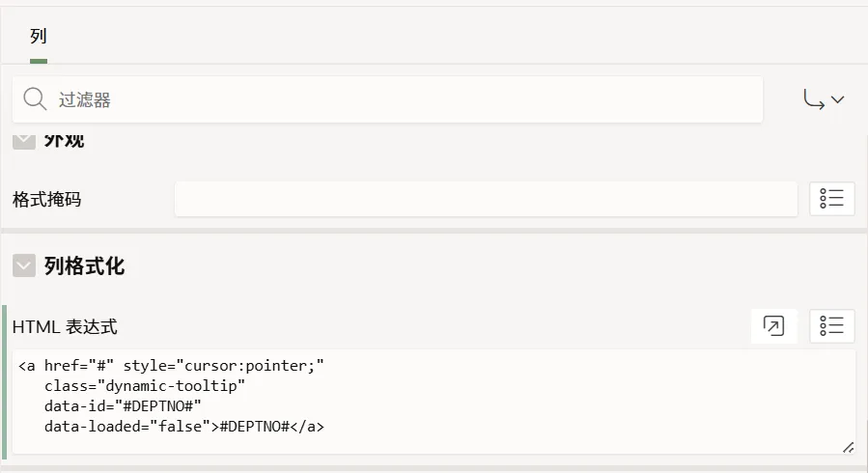
Task: Open the 格式掩码 pick list button
Action: 831,199
